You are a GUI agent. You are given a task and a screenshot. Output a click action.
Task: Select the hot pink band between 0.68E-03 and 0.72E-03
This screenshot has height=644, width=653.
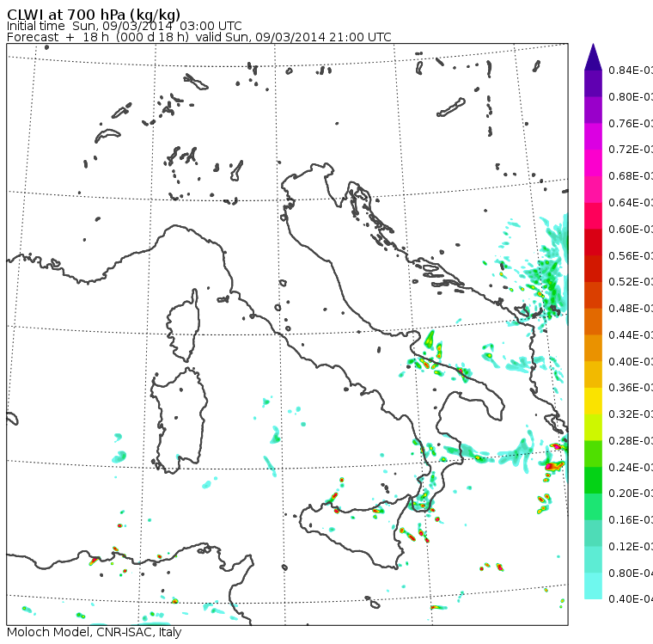(593, 163)
